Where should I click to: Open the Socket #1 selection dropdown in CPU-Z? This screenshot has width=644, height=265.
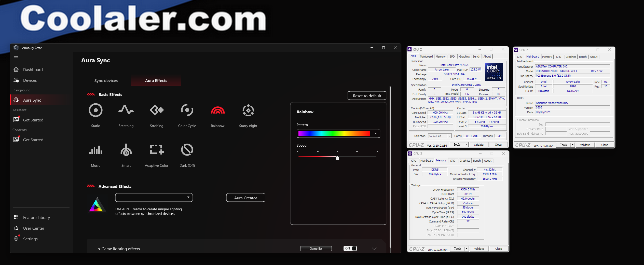[440, 136]
